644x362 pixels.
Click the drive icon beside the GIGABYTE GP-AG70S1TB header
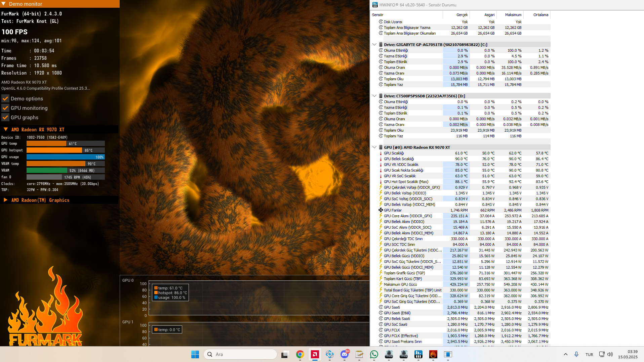pos(381,44)
